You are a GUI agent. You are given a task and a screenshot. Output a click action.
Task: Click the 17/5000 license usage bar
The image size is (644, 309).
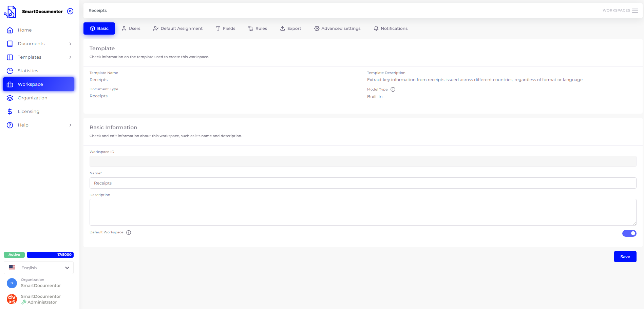coord(50,255)
